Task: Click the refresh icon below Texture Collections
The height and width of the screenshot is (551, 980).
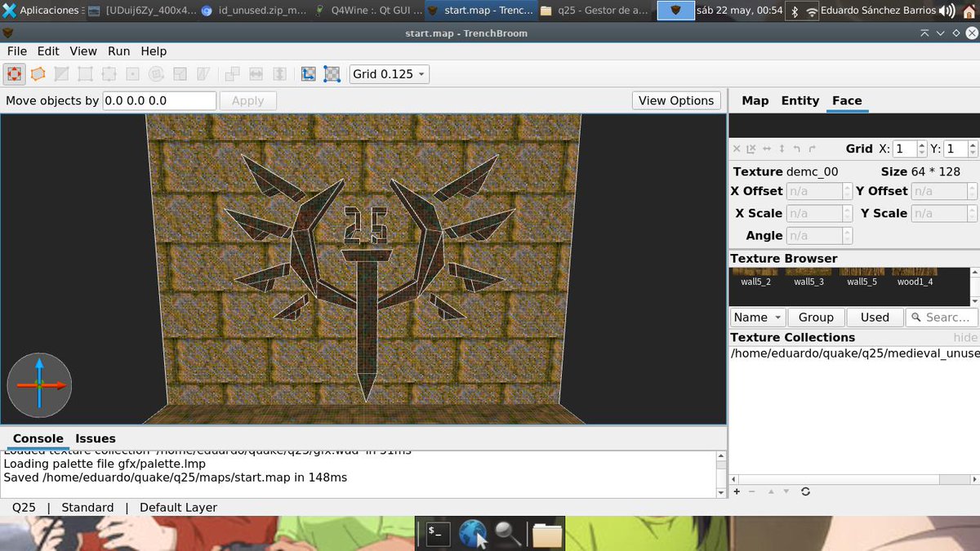Action: click(x=805, y=491)
